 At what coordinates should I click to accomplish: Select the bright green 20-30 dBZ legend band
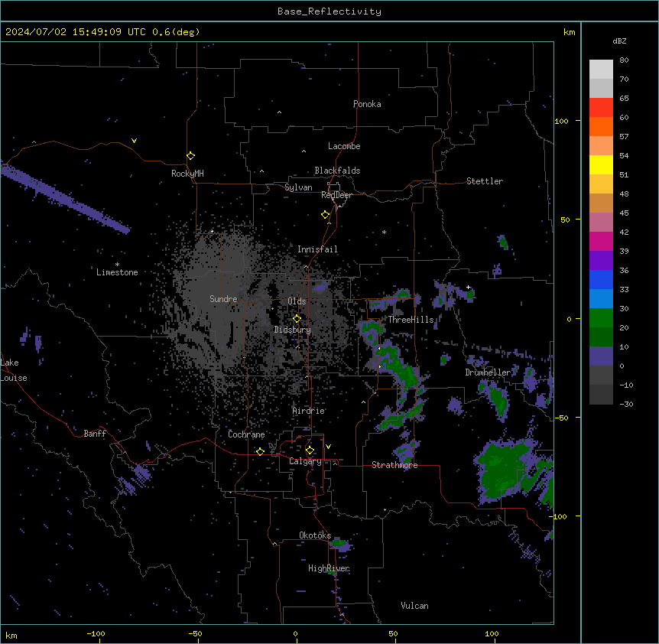click(601, 318)
